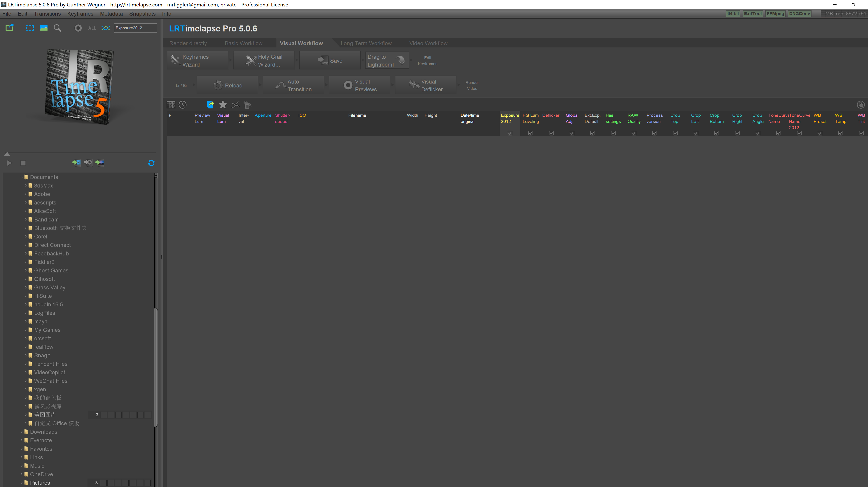Stop preview playback
This screenshot has width=868, height=487.
pos(23,163)
